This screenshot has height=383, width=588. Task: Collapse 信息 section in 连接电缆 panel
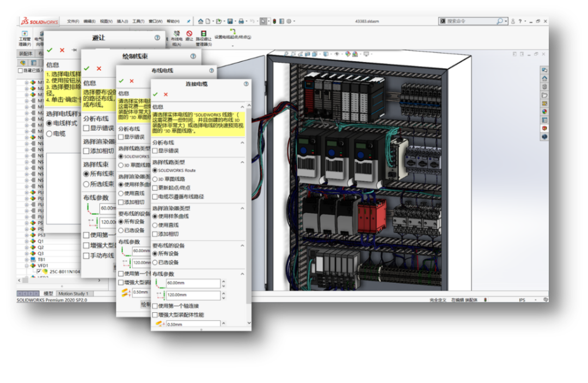(242, 107)
